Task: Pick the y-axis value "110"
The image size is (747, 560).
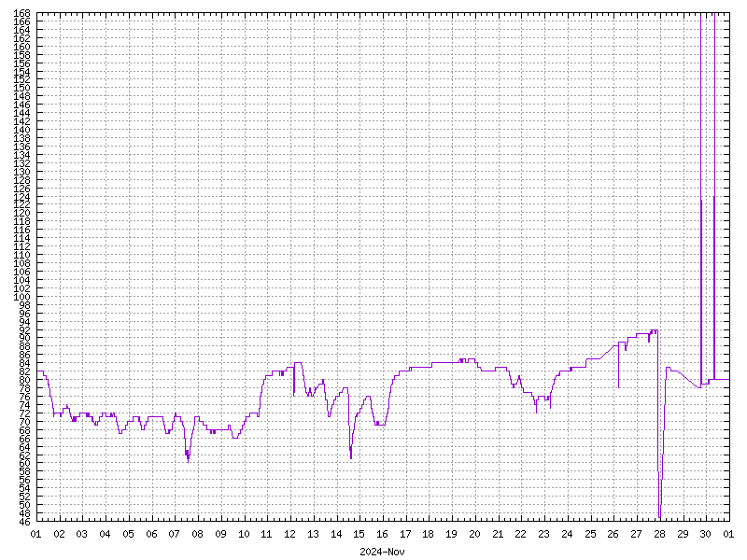Action: tap(21, 255)
